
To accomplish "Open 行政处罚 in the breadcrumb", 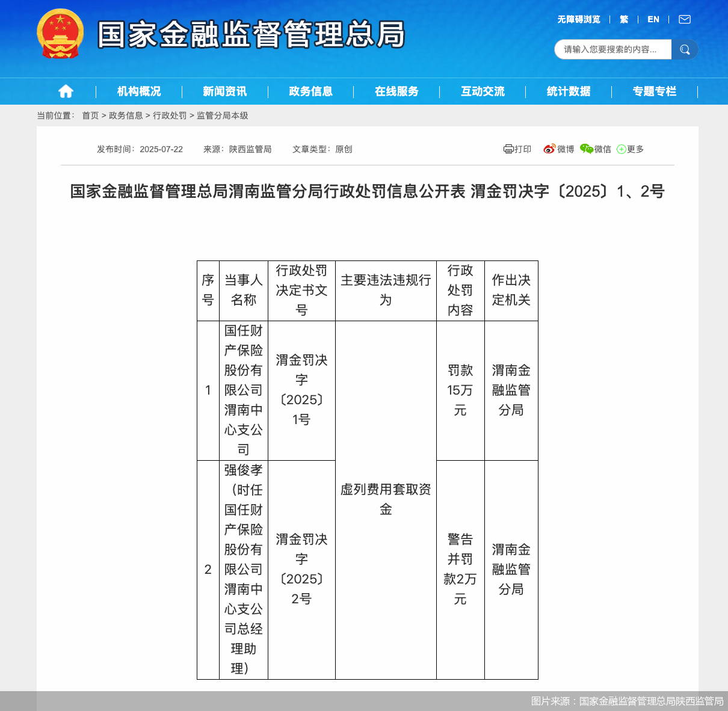I will click(170, 115).
